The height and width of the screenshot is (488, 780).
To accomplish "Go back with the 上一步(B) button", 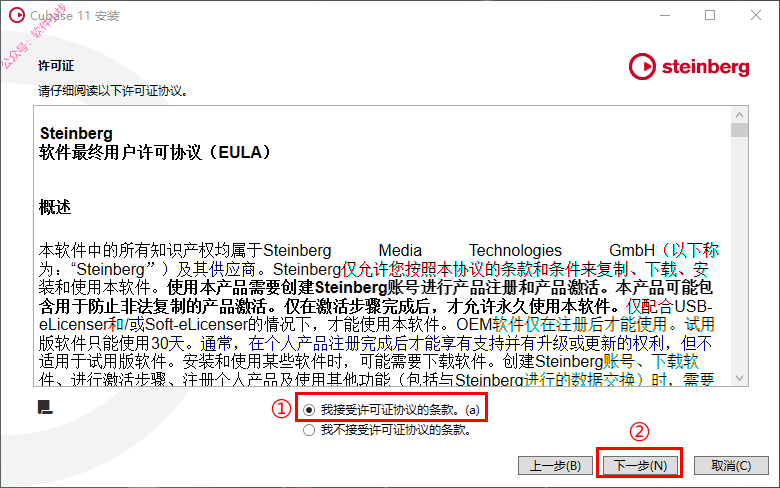I will (x=555, y=466).
